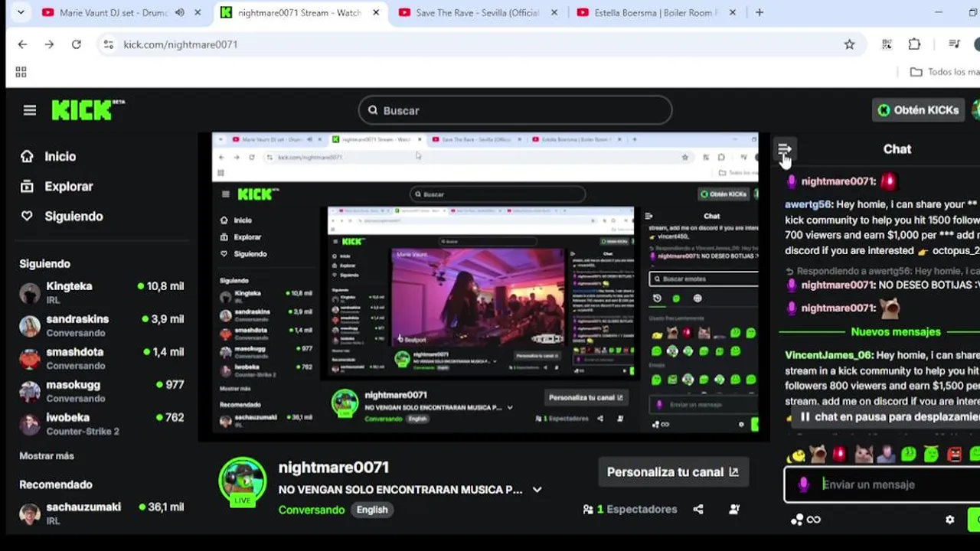Reload the kick.com page
Image resolution: width=980 pixels, height=551 pixels.
click(77, 44)
